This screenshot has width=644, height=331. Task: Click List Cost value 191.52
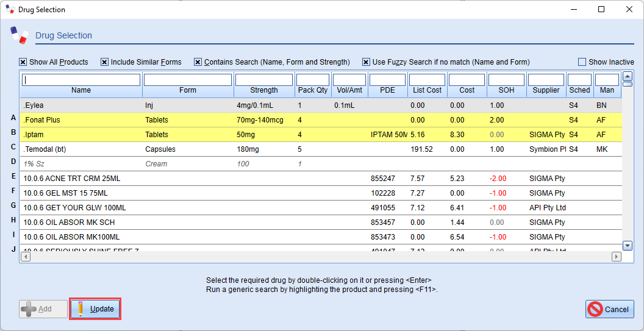point(421,149)
